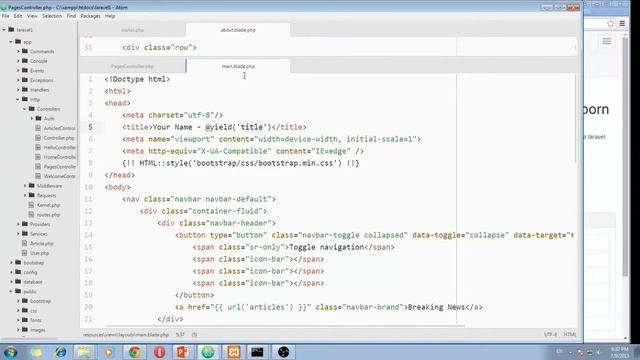Open the Help menu
Viewport: 640px width, 360px height.
coord(110,16)
